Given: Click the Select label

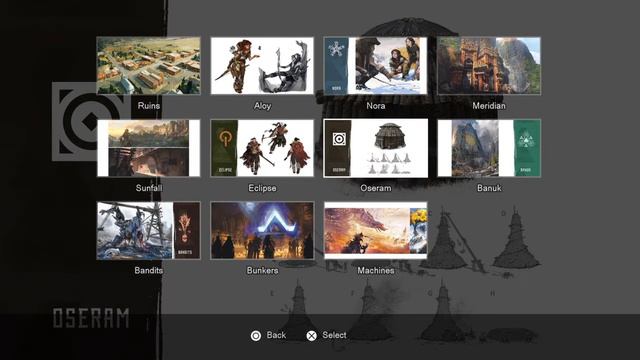Looking at the screenshot, I should [334, 335].
